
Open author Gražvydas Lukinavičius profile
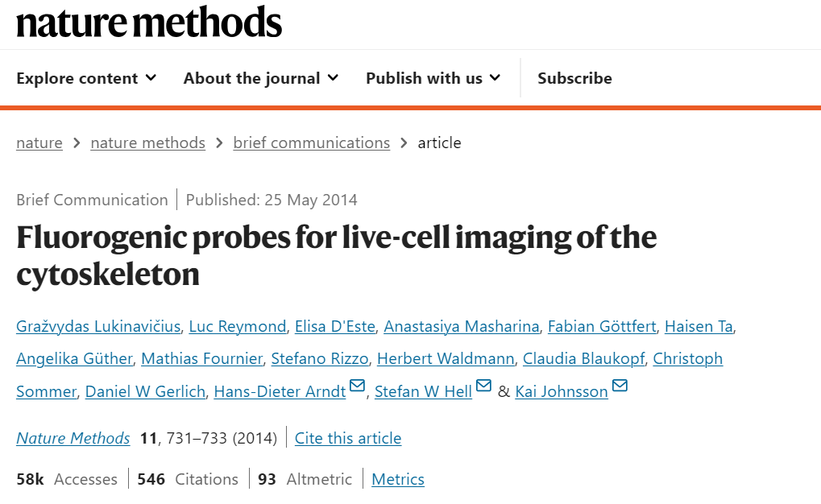[x=98, y=326]
